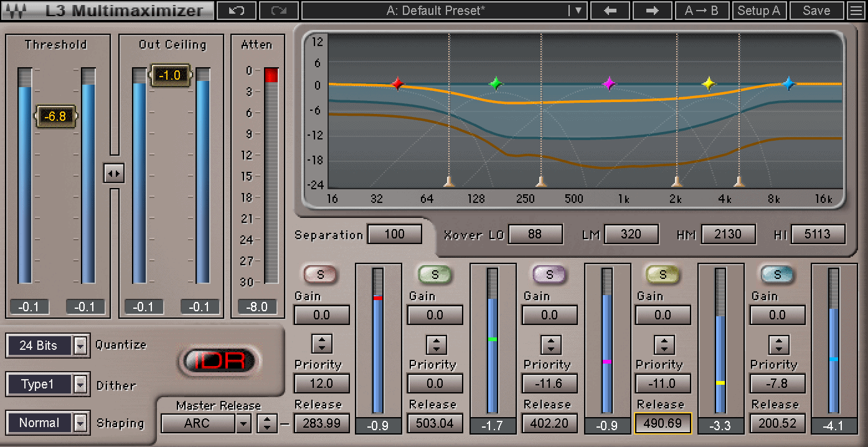Click the magenta band star marker

[x=609, y=83]
